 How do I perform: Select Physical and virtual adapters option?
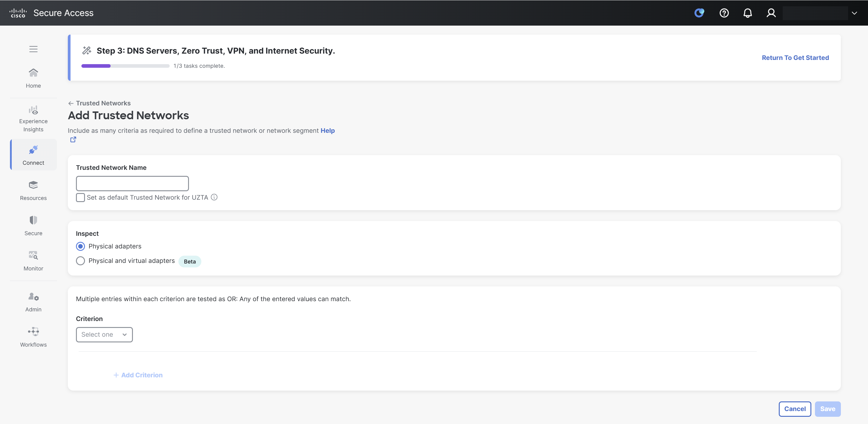click(80, 261)
